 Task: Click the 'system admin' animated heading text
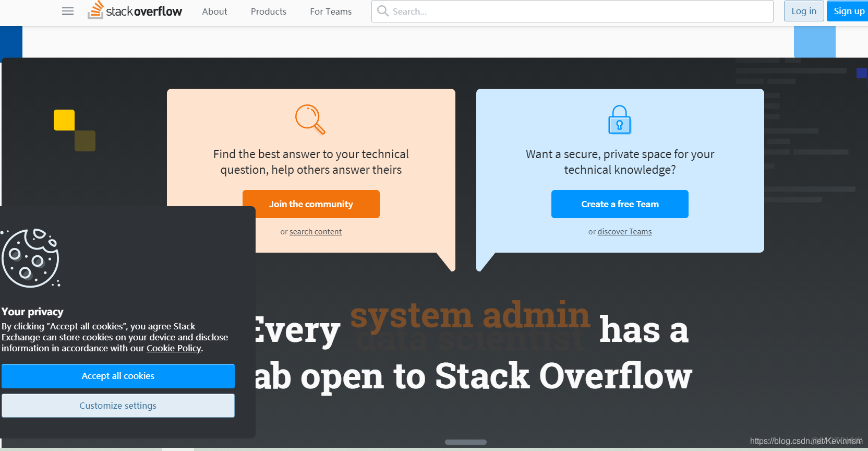pos(470,315)
